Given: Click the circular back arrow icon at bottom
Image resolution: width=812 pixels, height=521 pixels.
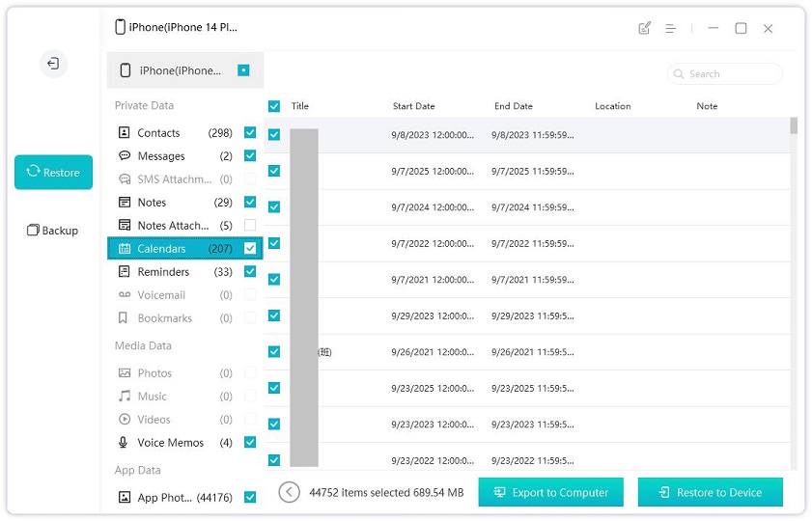Looking at the screenshot, I should [289, 492].
